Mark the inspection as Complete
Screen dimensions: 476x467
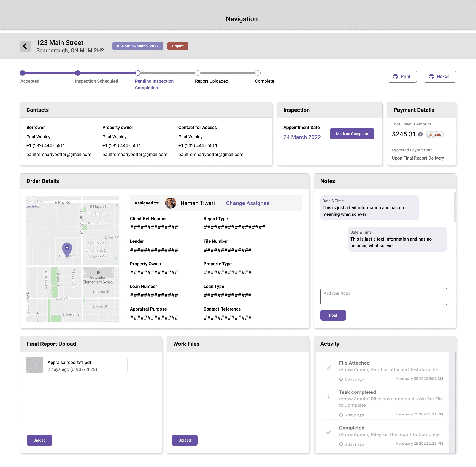point(352,134)
